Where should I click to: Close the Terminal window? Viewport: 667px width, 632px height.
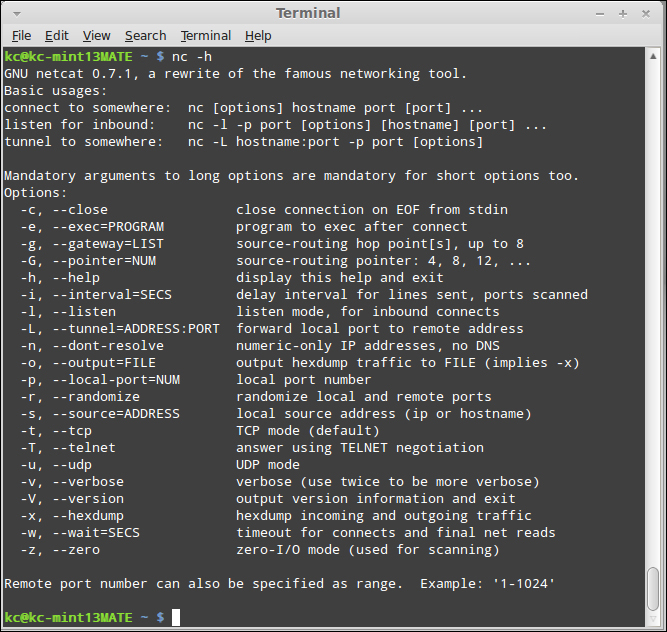646,14
